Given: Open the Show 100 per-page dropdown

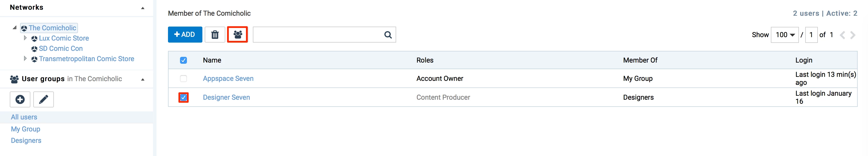Looking at the screenshot, I should [784, 35].
